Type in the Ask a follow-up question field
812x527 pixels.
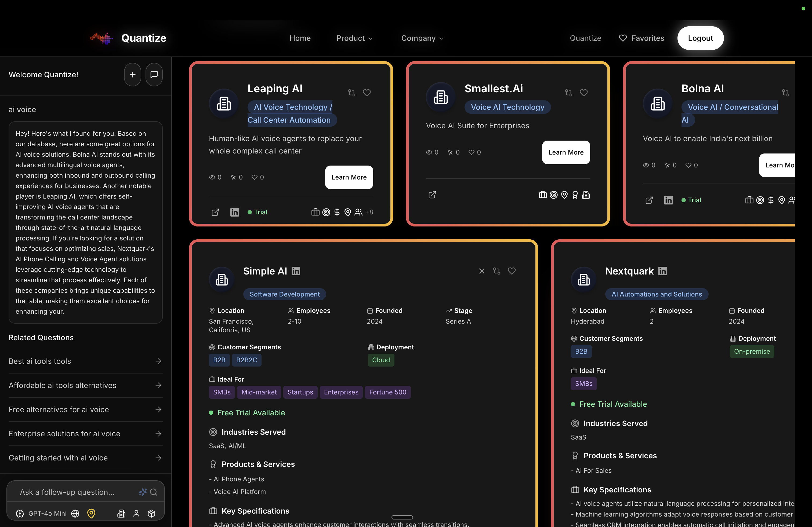click(68, 492)
